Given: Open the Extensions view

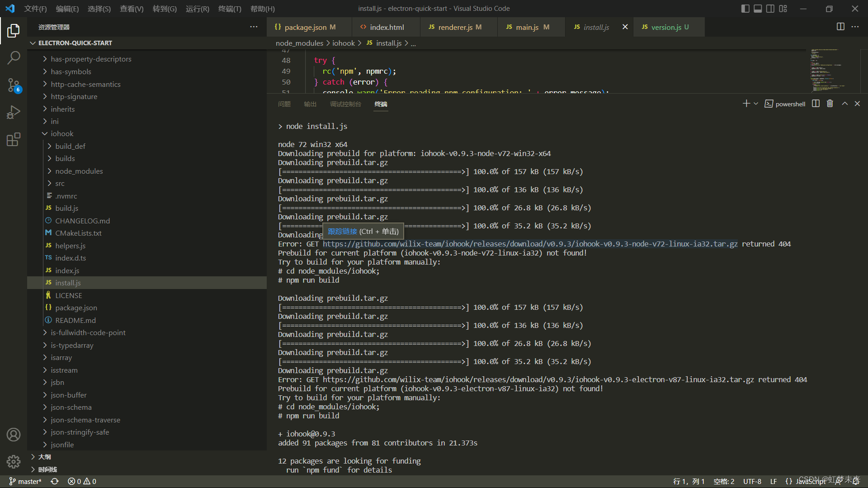Looking at the screenshot, I should (14, 139).
